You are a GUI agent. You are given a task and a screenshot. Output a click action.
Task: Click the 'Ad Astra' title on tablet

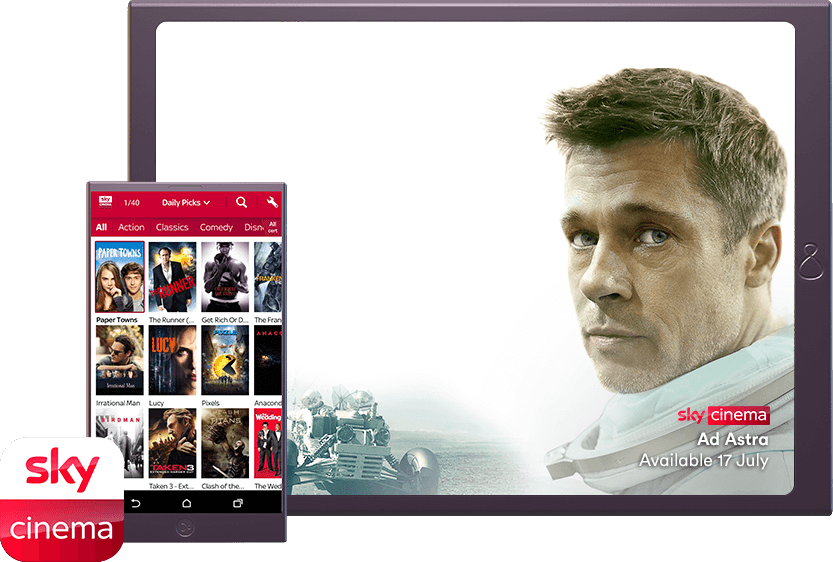[x=733, y=439]
